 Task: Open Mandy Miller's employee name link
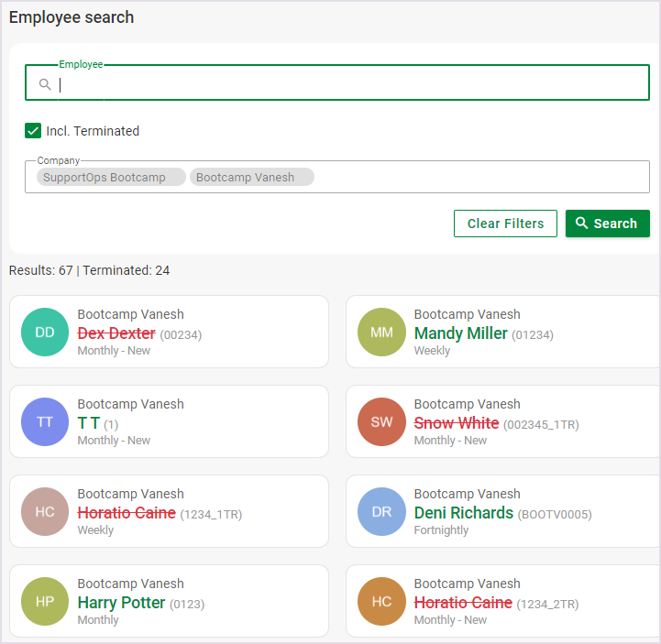460,333
